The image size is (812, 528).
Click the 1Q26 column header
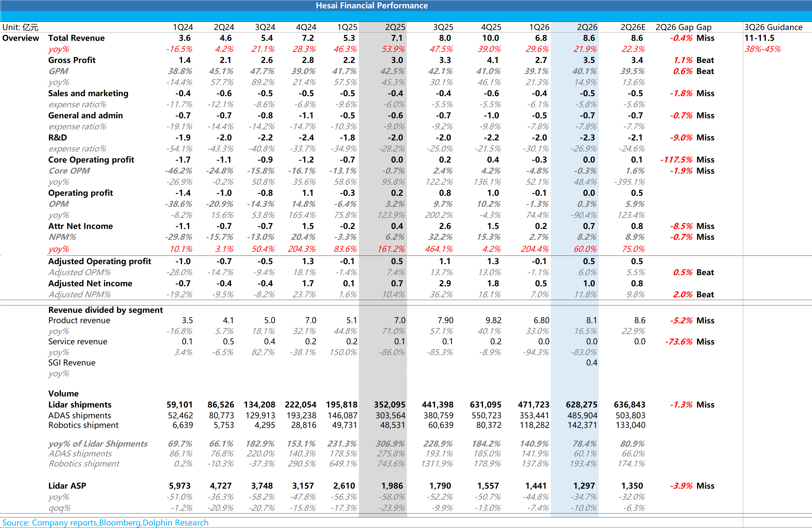[x=539, y=27]
